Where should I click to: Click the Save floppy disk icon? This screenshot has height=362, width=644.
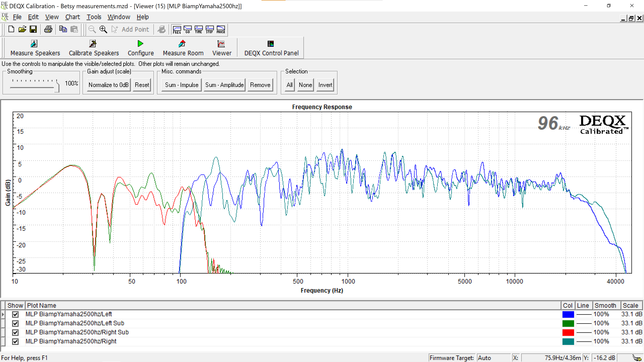pos(33,29)
